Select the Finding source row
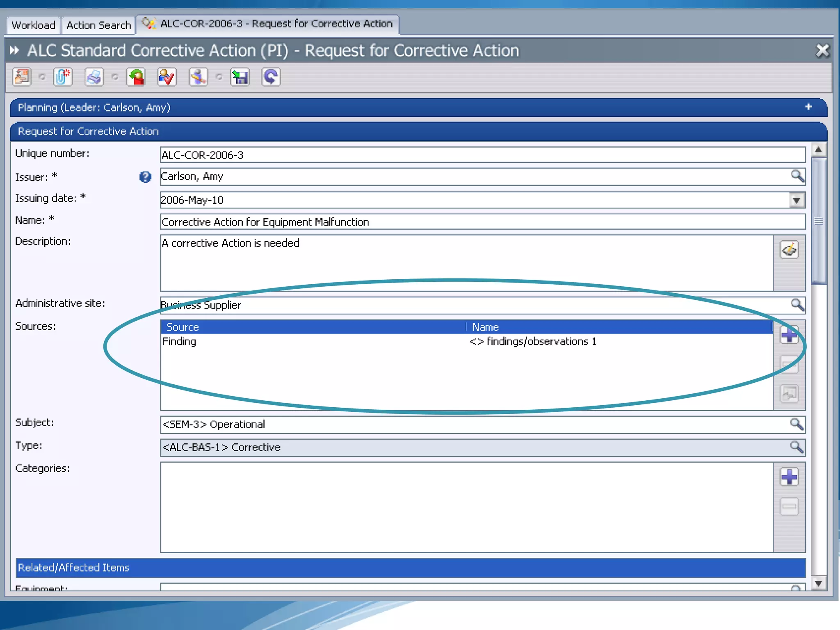840x630 pixels. (x=179, y=342)
